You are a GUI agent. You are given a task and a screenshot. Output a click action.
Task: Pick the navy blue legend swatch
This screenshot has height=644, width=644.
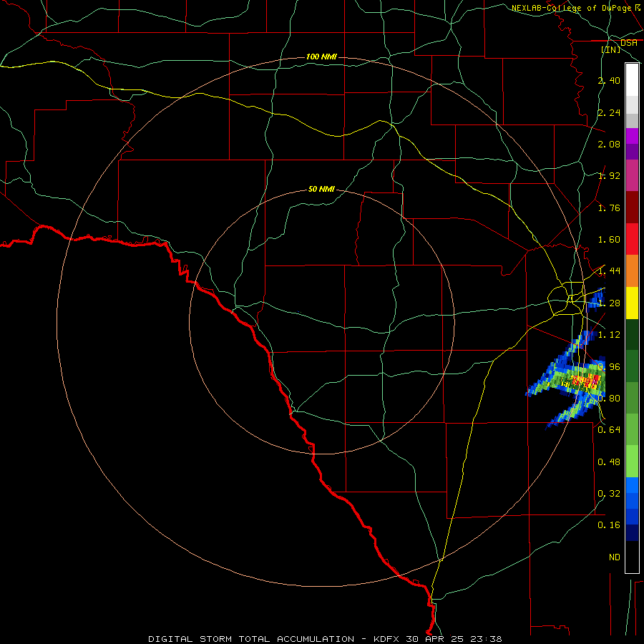632,532
